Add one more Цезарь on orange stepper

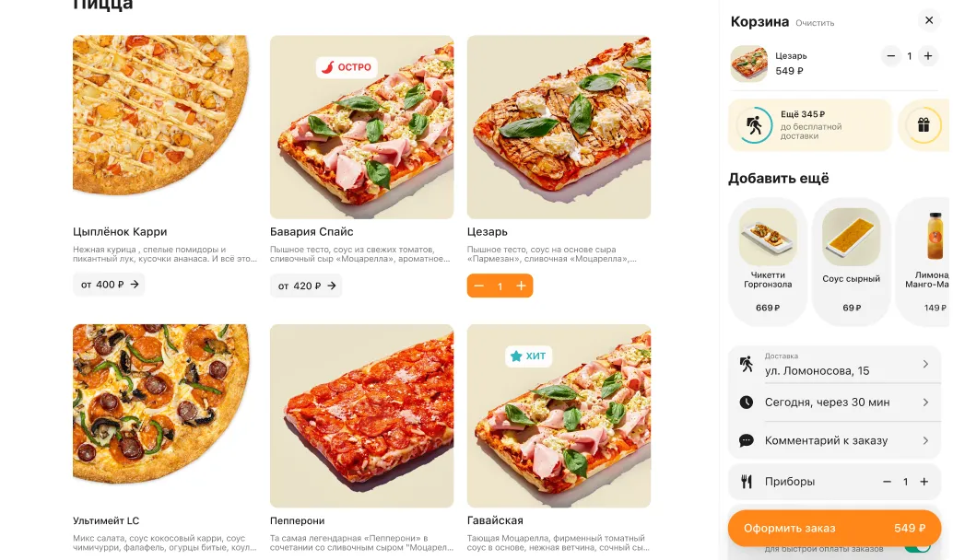pyautogui.click(x=521, y=286)
